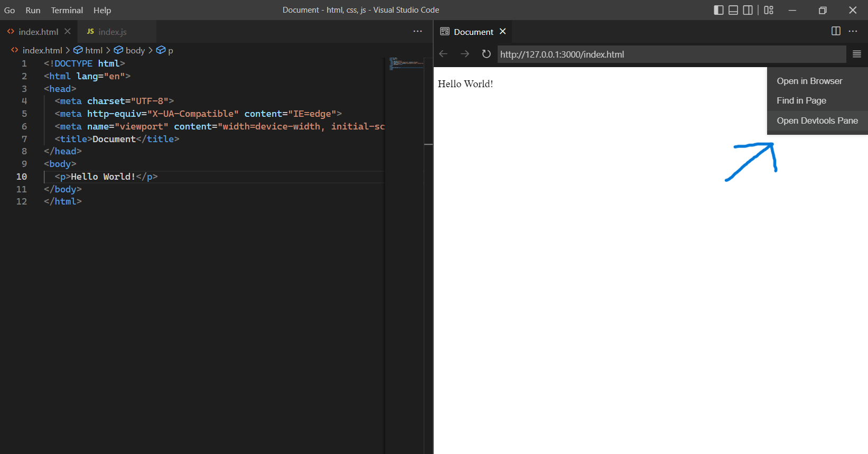Viewport: 868px width, 454px height.
Task: Open the preview group's more actions menu
Action: coord(853,31)
